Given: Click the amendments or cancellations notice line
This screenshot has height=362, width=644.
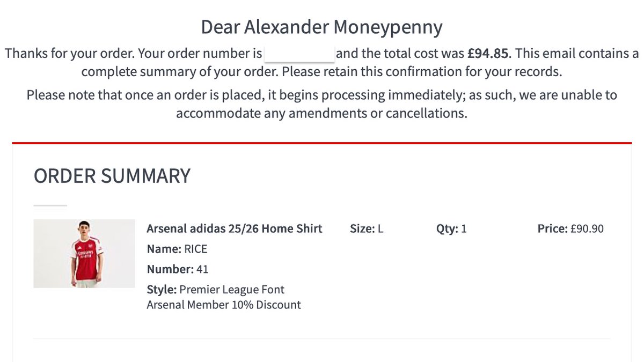Looking at the screenshot, I should pos(322,114).
